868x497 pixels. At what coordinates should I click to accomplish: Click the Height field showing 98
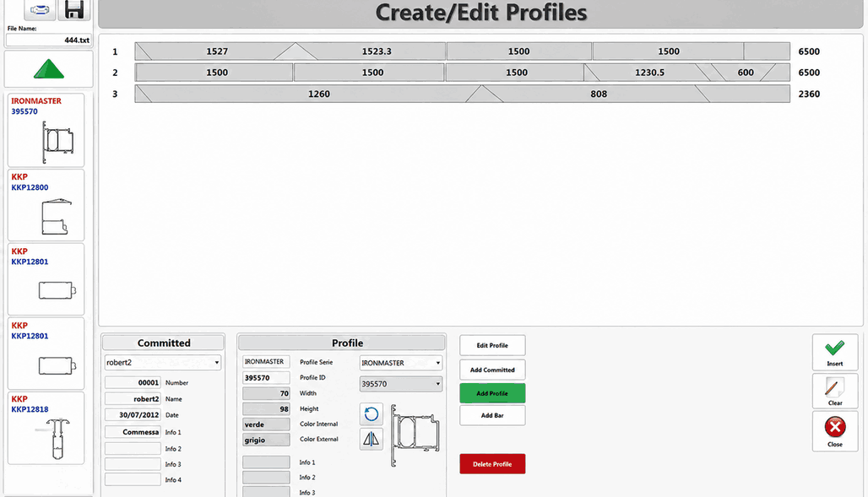click(x=266, y=408)
